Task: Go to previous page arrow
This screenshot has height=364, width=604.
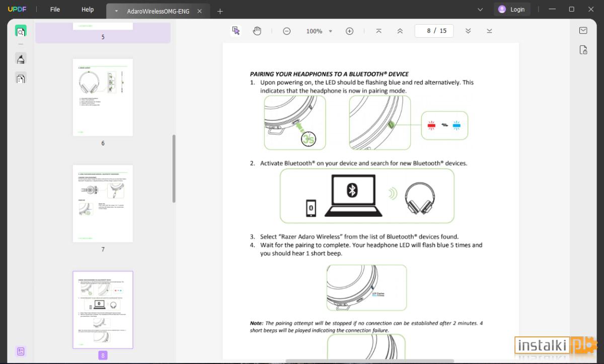Action: pyautogui.click(x=400, y=31)
